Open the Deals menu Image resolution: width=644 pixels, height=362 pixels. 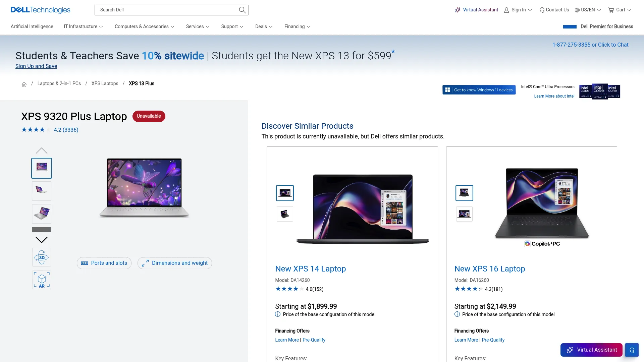point(264,26)
